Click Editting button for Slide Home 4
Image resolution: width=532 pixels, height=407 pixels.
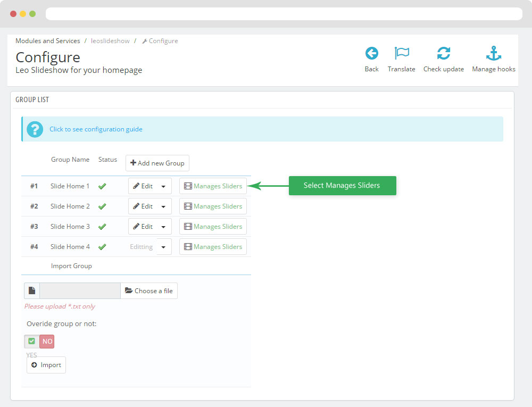142,247
